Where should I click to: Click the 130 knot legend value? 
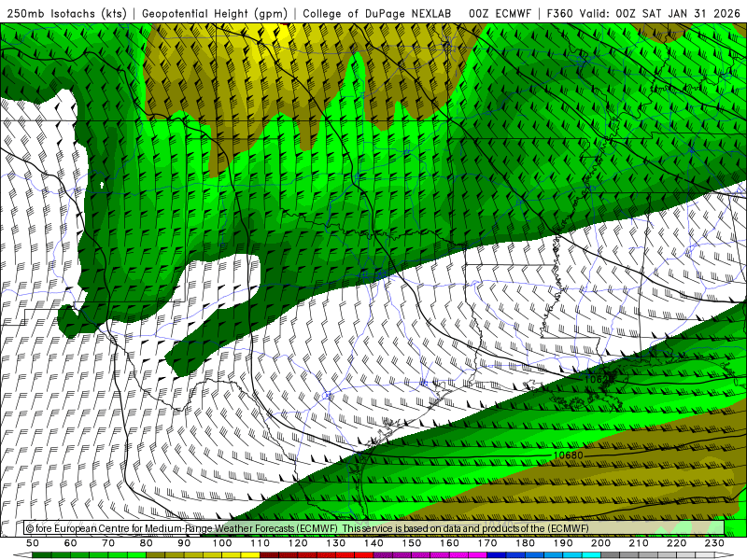(x=335, y=543)
